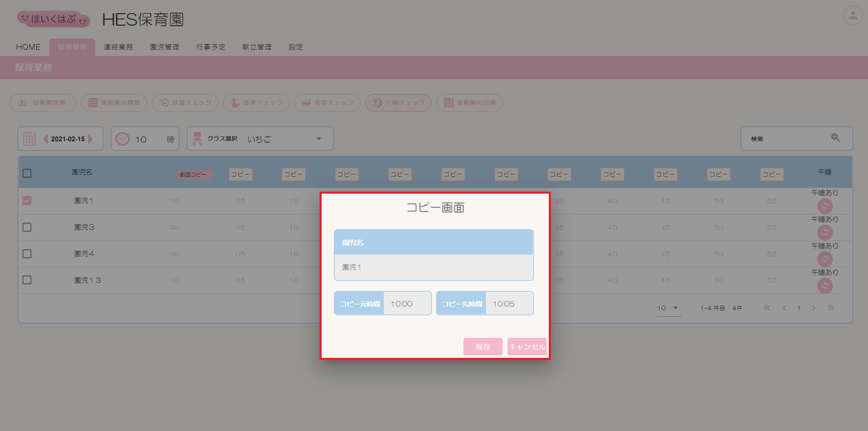
Task: Open 排泄チェック with duck icon
Action: (256, 103)
